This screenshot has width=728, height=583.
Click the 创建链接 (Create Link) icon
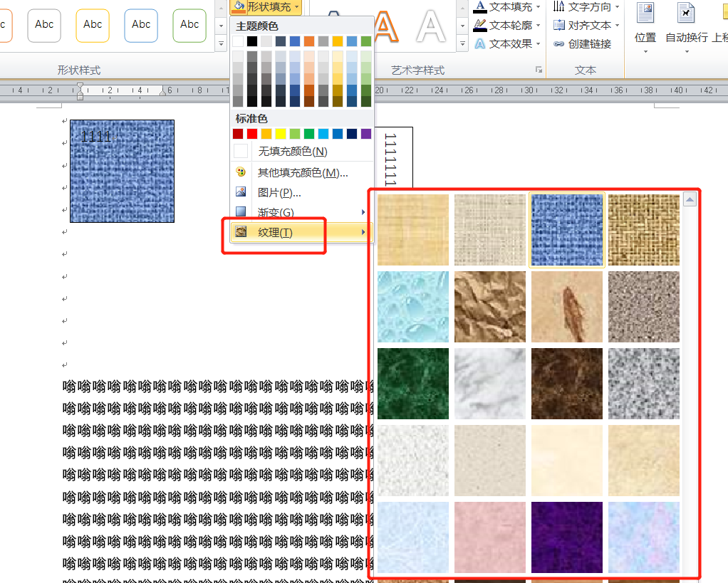559,44
